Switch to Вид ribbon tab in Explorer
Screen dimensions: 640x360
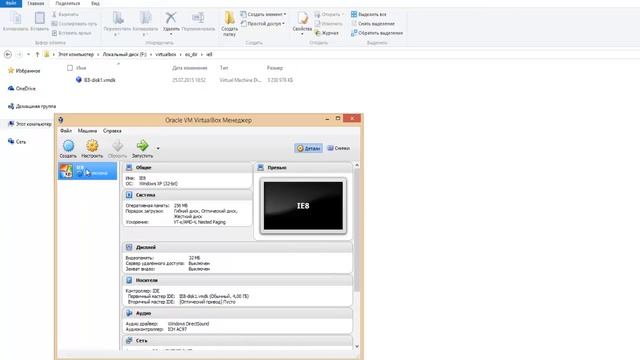[95, 3]
